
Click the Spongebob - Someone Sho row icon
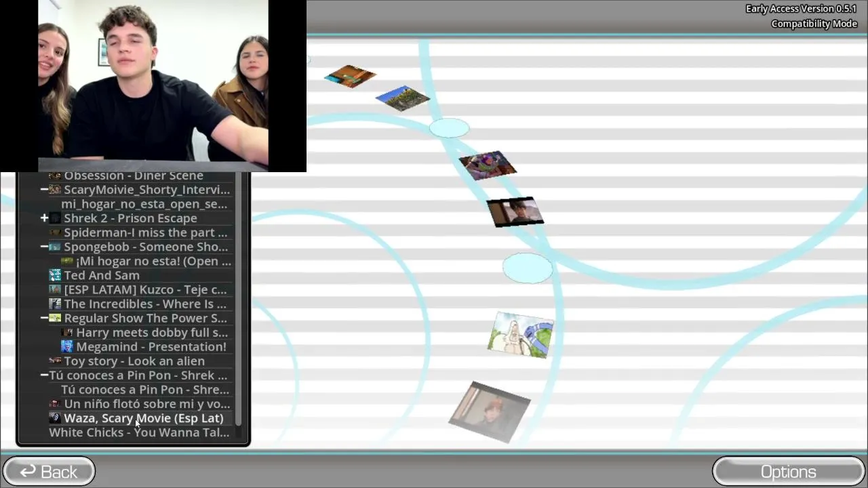(55, 247)
